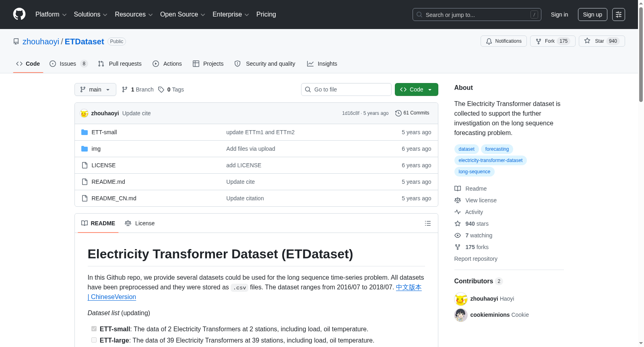Expand the Solutions menu
644x347 pixels.
91,15
